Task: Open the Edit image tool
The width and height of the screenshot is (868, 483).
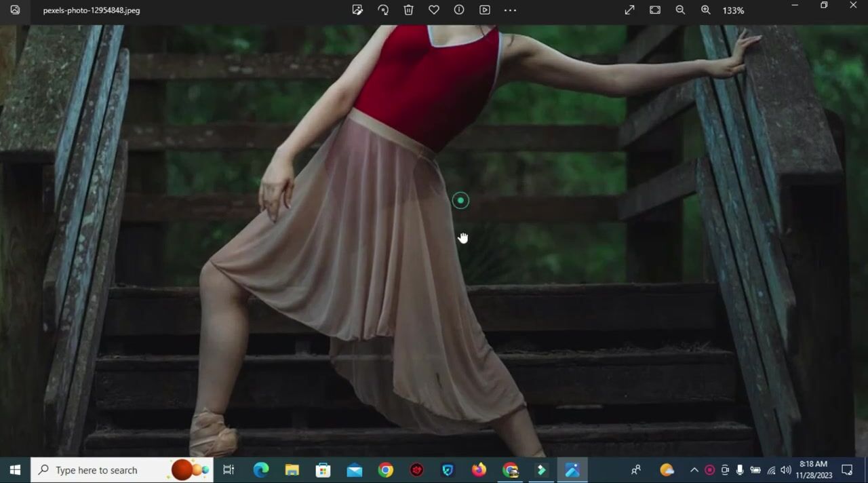Action: coord(357,10)
